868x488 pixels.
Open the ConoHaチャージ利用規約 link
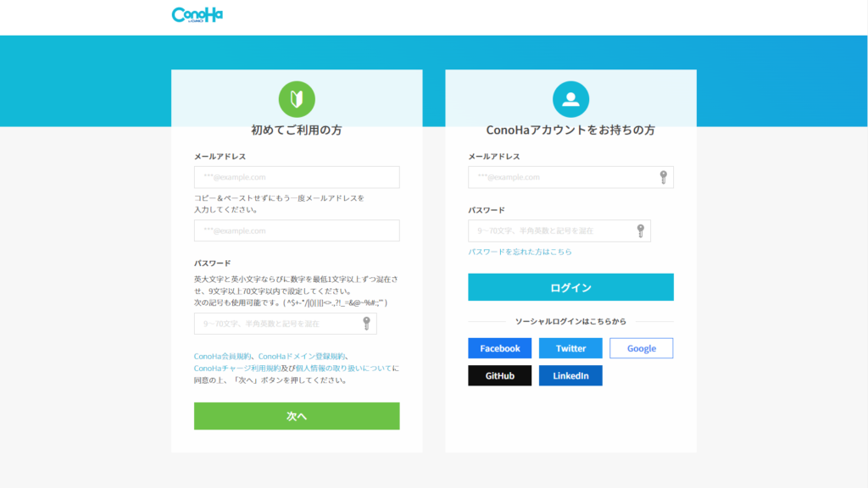[x=237, y=369]
